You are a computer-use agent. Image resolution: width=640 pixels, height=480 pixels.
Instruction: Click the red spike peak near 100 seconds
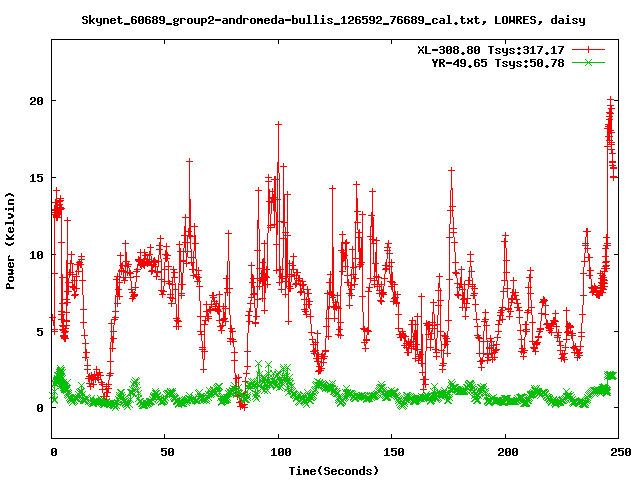click(x=279, y=124)
